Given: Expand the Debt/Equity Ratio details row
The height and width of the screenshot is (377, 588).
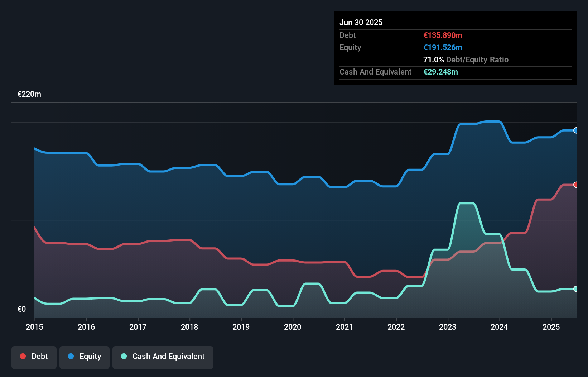Looking at the screenshot, I should [x=466, y=59].
